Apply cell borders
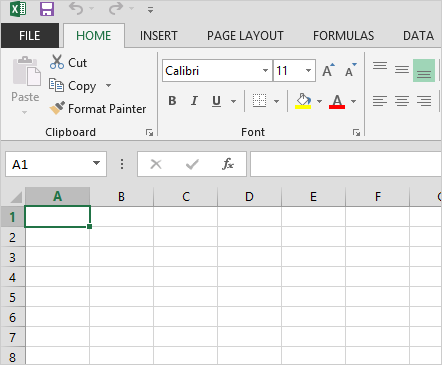The image size is (442, 365). (x=259, y=101)
